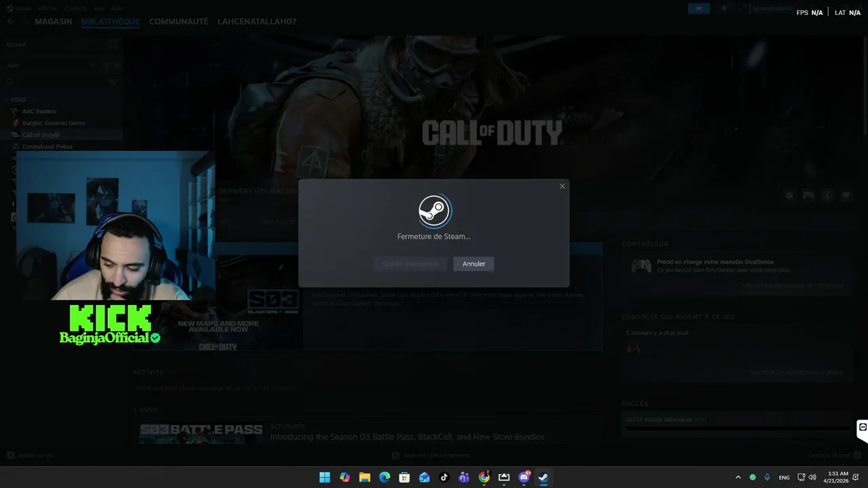
Task: Toggle the ready-to-play filter icon
Action: pyautogui.click(x=117, y=65)
